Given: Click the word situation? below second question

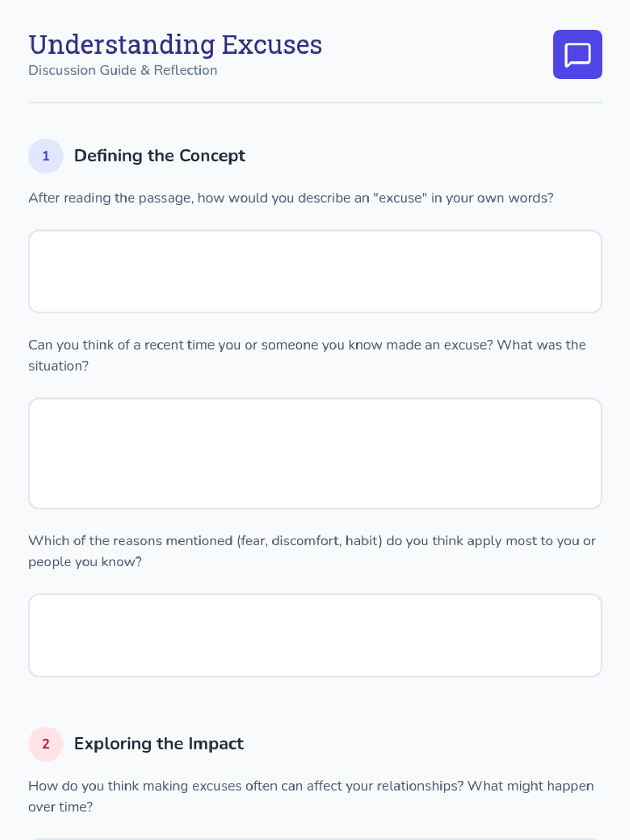Looking at the screenshot, I should coord(58,366).
